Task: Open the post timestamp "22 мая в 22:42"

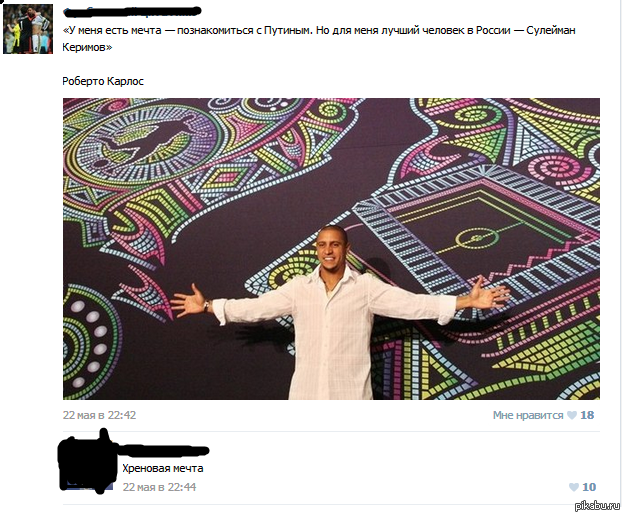Action: pyautogui.click(x=99, y=415)
